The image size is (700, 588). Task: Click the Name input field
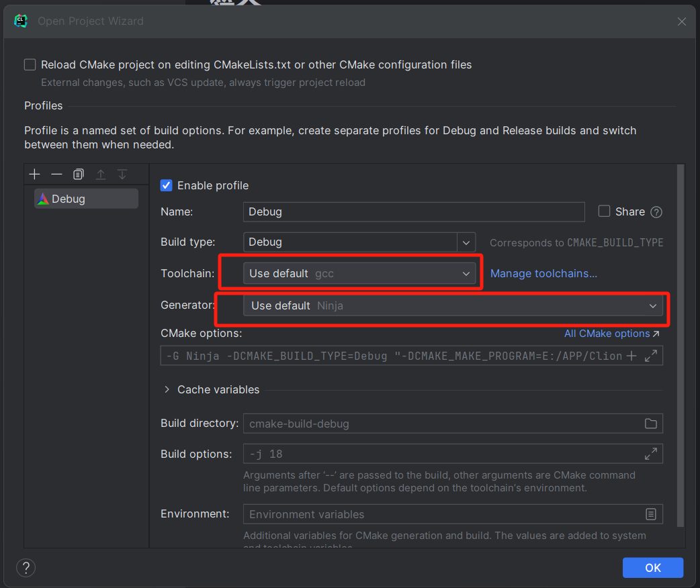point(414,212)
